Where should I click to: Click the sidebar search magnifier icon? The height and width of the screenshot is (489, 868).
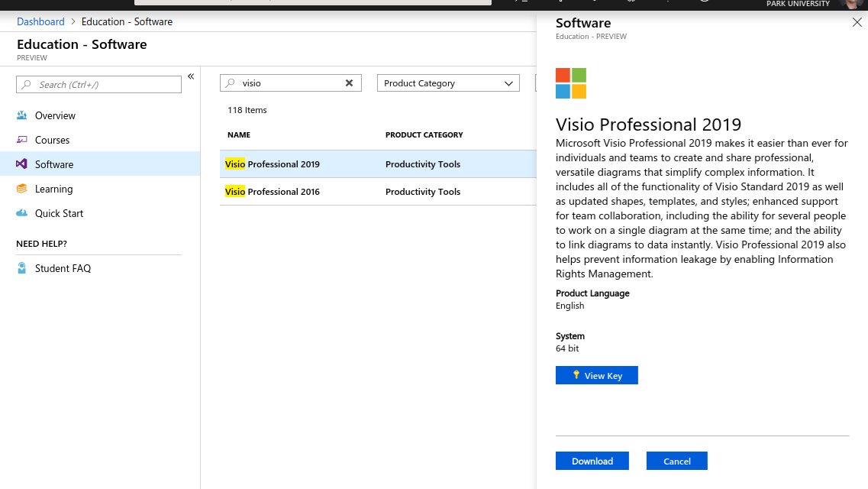click(x=26, y=85)
